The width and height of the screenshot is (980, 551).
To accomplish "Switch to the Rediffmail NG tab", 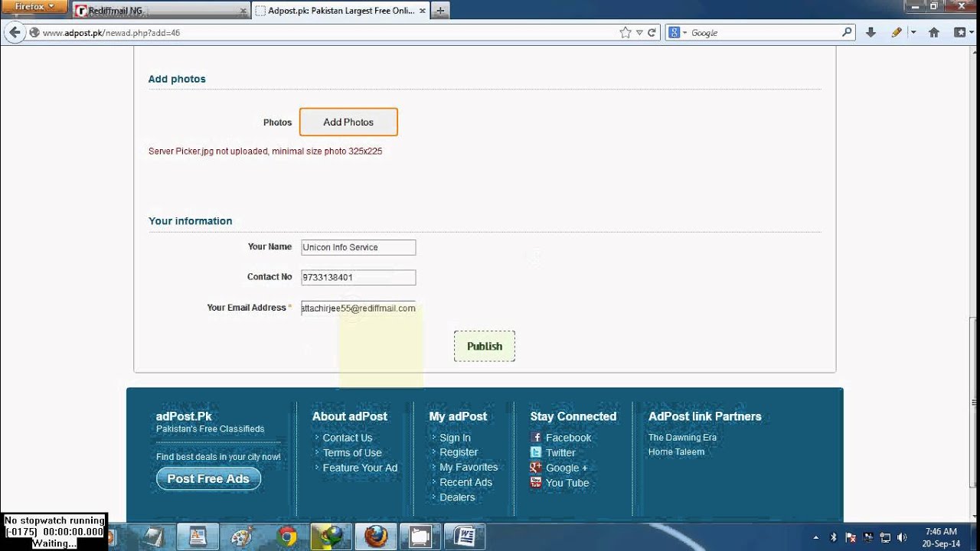I will pyautogui.click(x=162, y=11).
